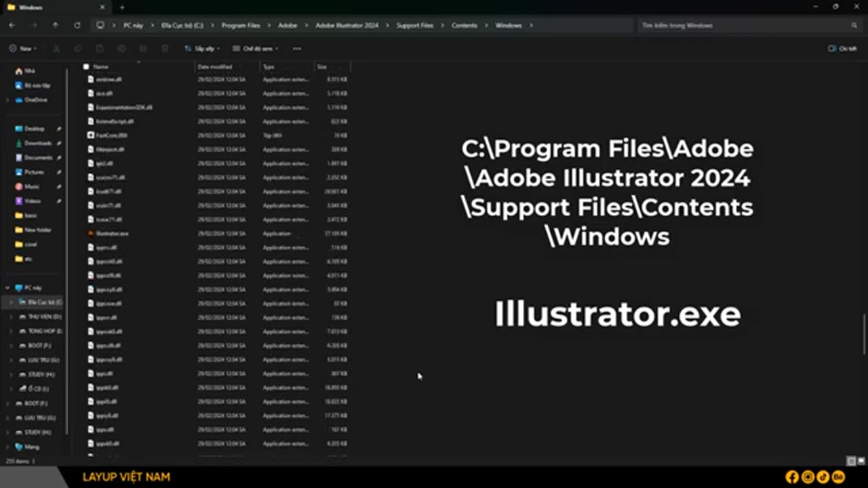Open a new tab with plus button
Screen dimensions: 868x488
click(122, 7)
